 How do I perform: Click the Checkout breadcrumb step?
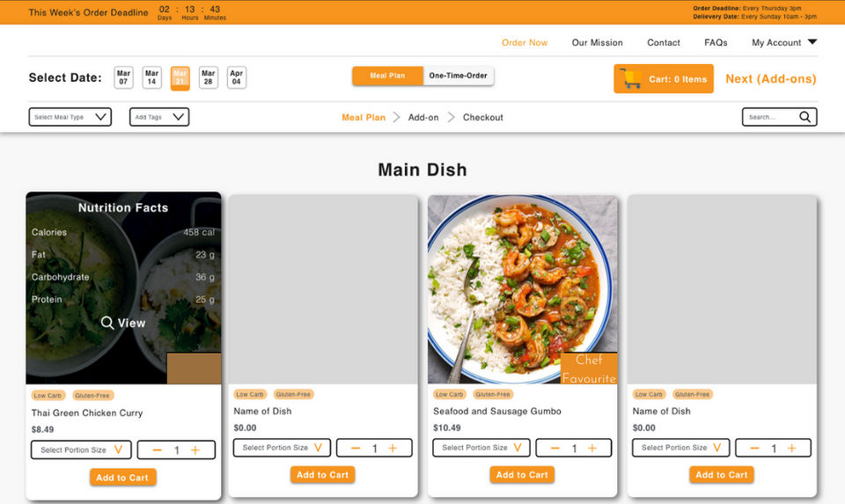pyautogui.click(x=483, y=117)
